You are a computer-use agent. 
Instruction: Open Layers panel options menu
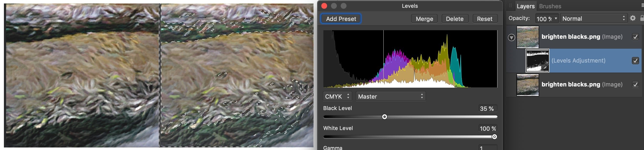point(642,6)
